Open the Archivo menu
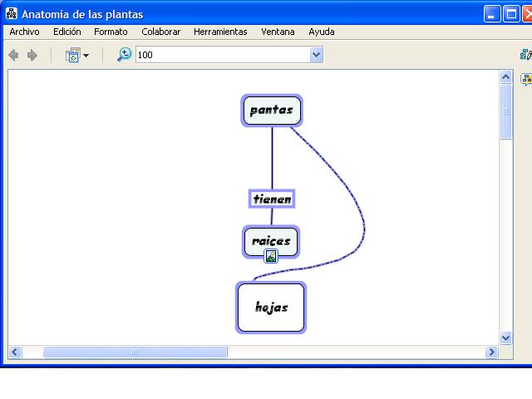Viewport: 532px width, 399px height. [24, 32]
